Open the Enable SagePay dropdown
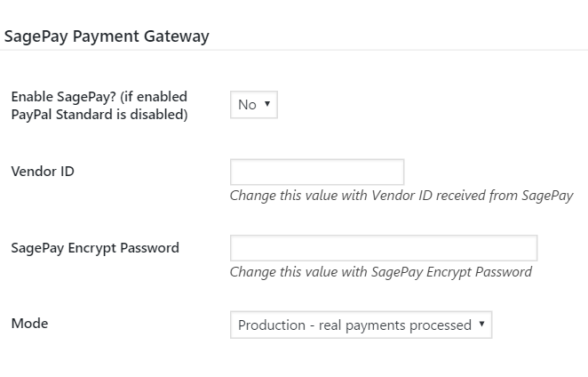This screenshot has height=377, width=588. (x=253, y=105)
